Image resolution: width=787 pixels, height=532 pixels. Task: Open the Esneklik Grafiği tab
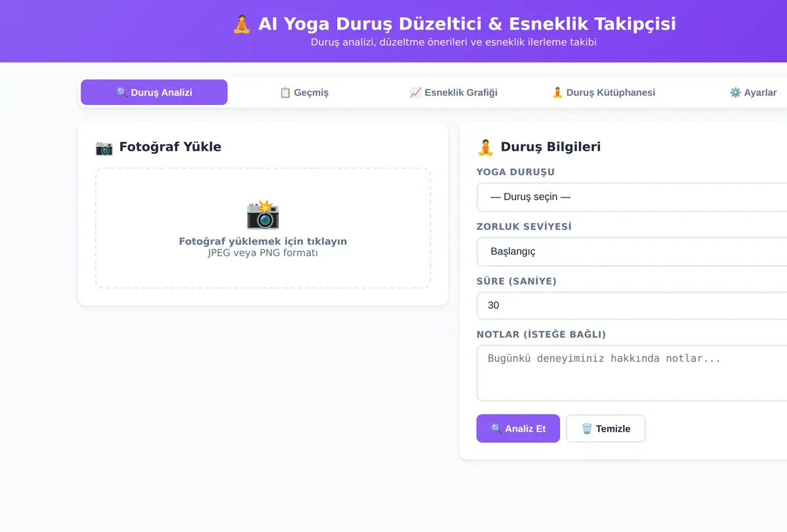(453, 92)
